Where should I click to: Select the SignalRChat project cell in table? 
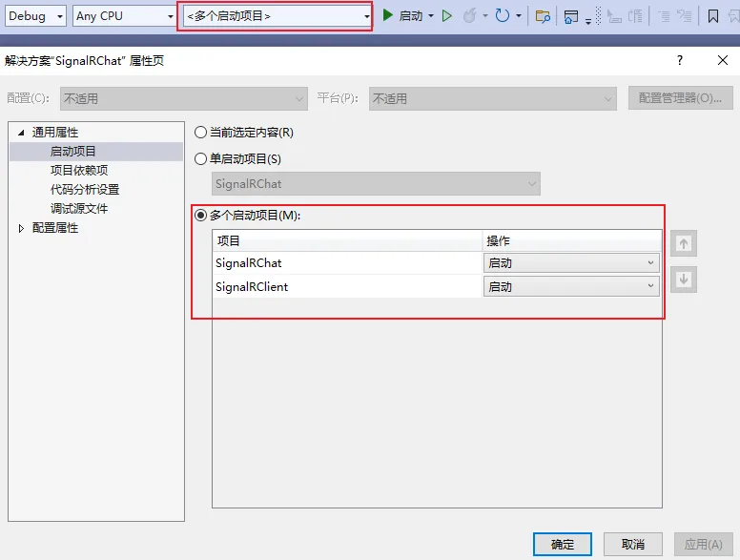coord(347,263)
